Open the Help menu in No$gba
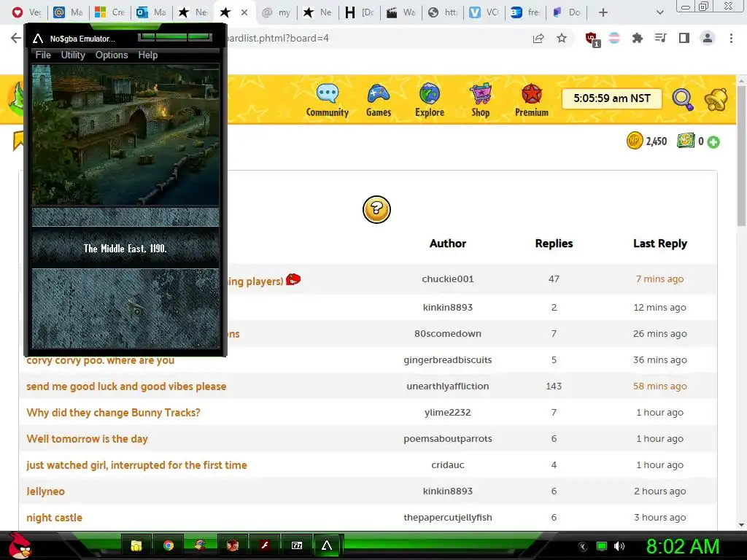Image resolution: width=747 pixels, height=560 pixels. [147, 55]
